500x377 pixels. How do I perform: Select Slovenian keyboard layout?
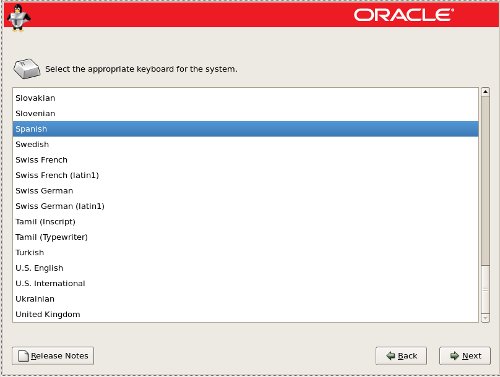[245, 113]
